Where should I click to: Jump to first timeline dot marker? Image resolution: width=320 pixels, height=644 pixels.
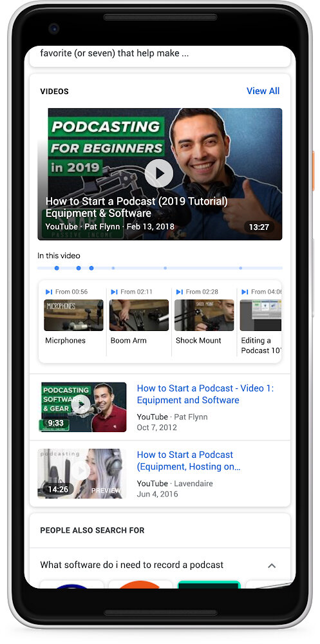[x=57, y=268]
